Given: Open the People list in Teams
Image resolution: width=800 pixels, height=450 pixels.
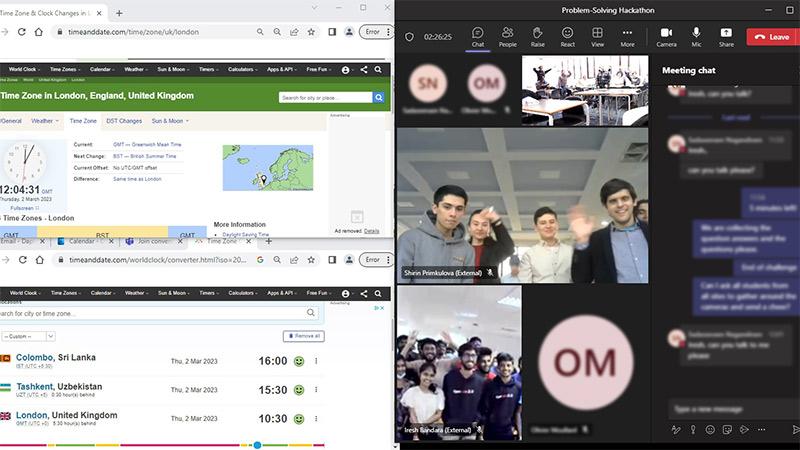Looking at the screenshot, I should 507,37.
